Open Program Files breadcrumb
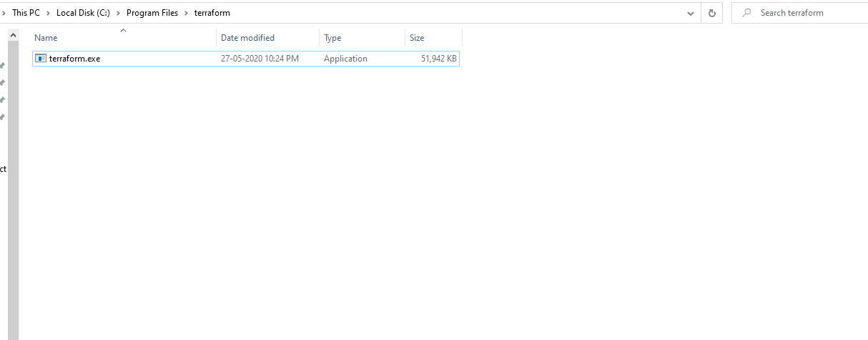Image resolution: width=868 pixels, height=340 pixels. coord(152,13)
